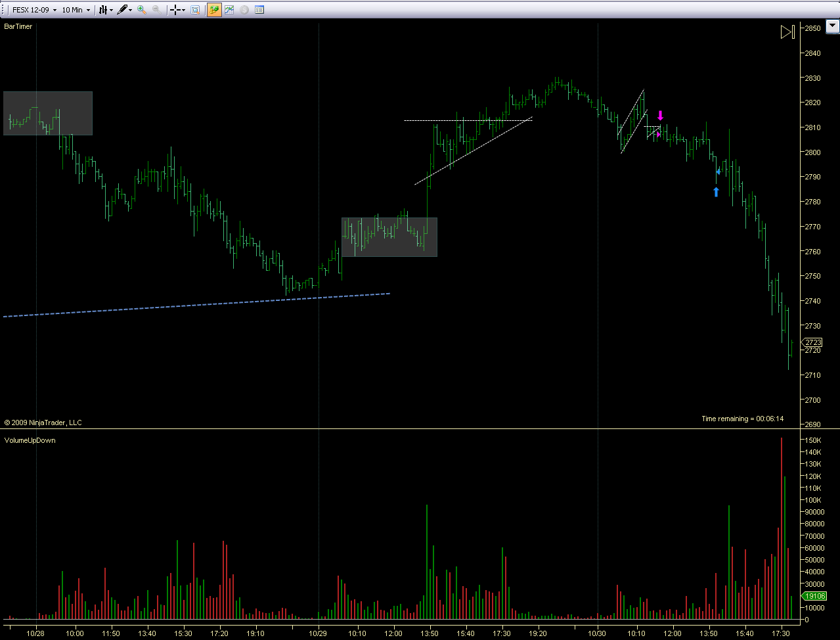840x640 pixels.
Task: Toggle the highlighted chart trader button
Action: pos(214,10)
